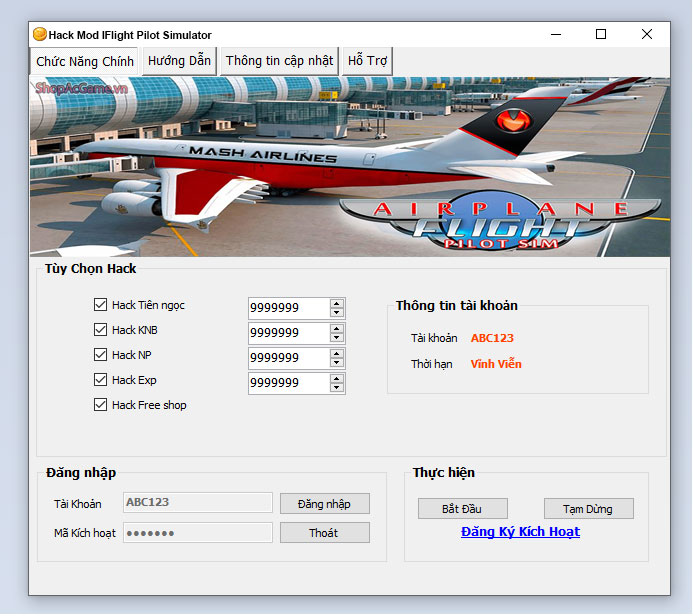The height and width of the screenshot is (616, 693).
Task: Decrease the Hack KNB value with down arrow
Action: (x=337, y=338)
